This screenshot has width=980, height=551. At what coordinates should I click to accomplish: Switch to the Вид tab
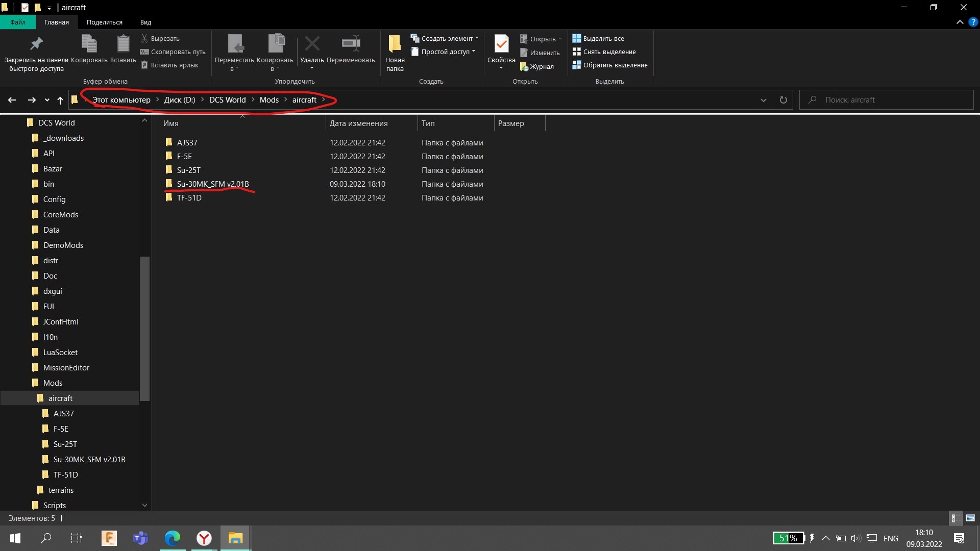click(145, 22)
